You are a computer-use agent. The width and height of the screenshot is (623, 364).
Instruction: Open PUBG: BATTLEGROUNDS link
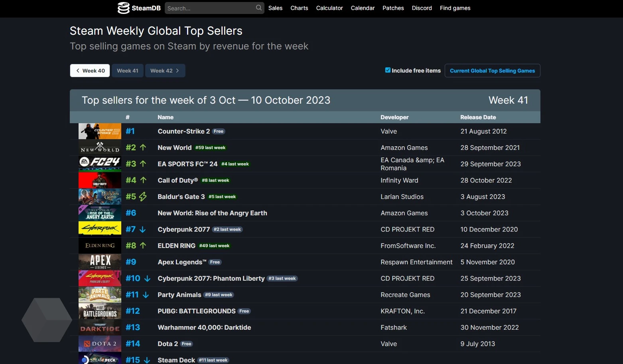pyautogui.click(x=197, y=311)
